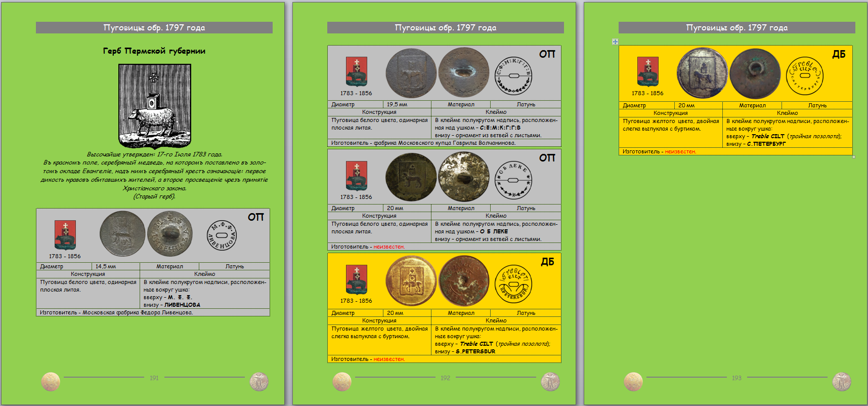868x406 pixels.
Task: Click the 19,5 мм diameter cell
Action: 397,104
